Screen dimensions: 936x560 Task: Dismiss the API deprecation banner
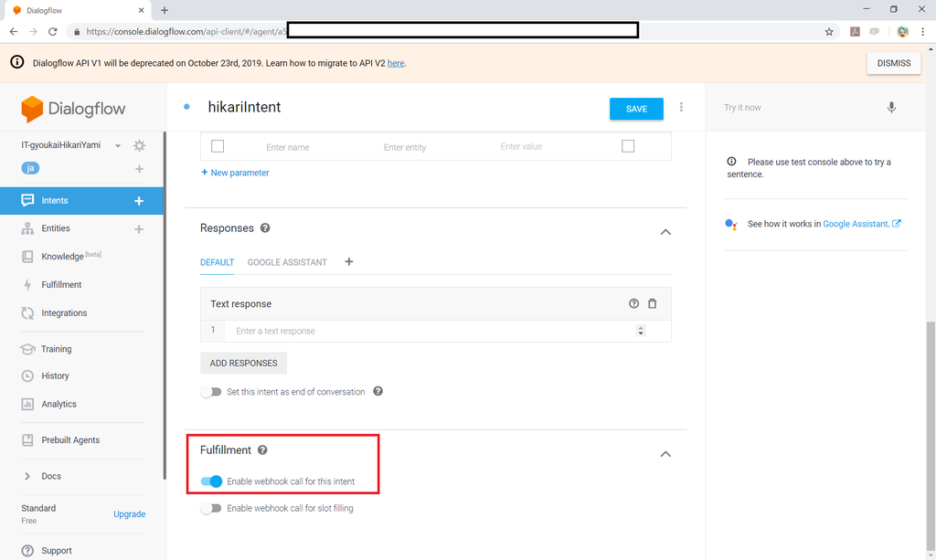click(894, 63)
